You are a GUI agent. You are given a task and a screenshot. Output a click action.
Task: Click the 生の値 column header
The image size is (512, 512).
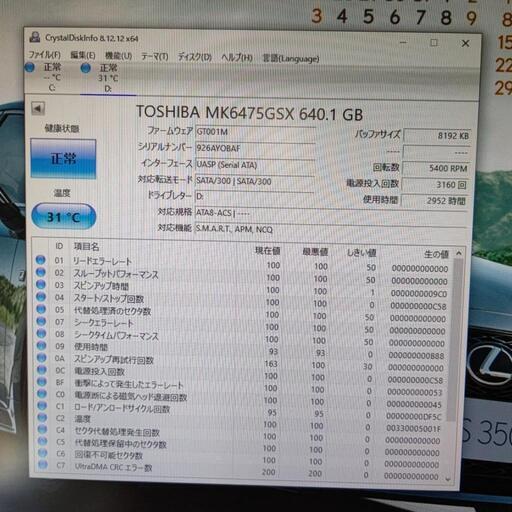pos(436,255)
